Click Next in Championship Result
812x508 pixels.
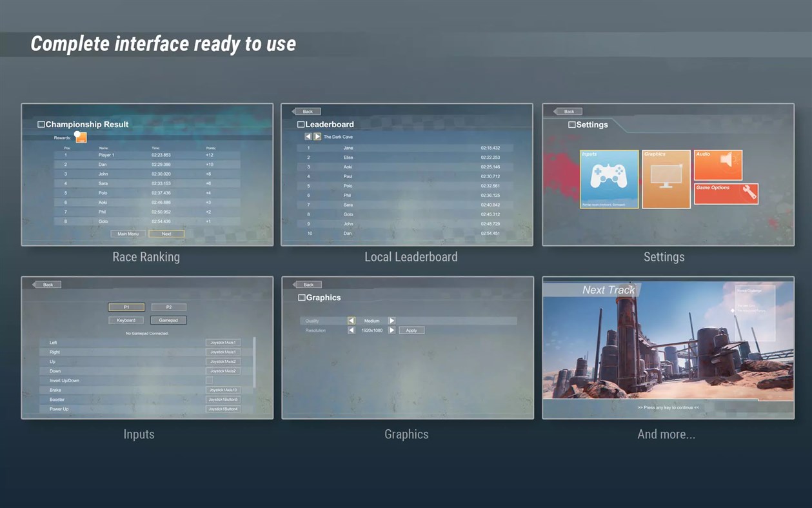tap(166, 234)
